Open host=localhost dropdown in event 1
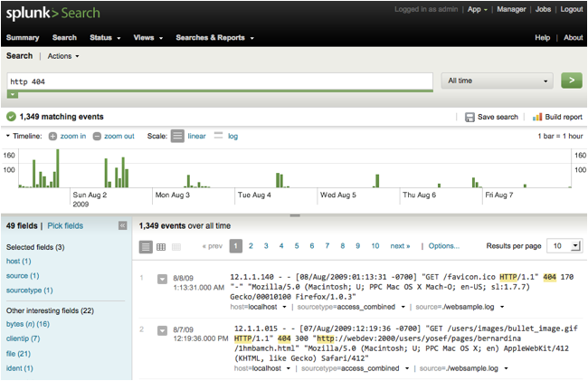 tap(284, 307)
